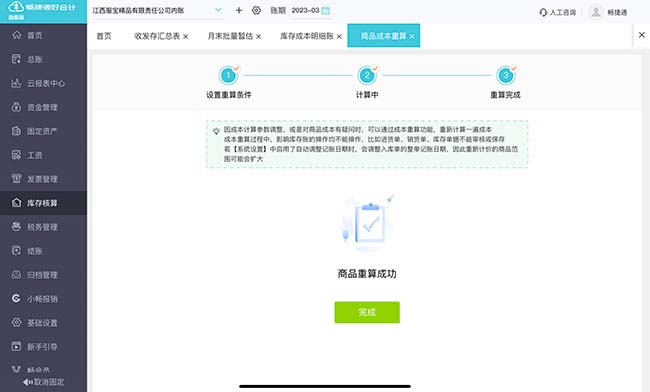Click the settings gear icon in top bar
The width and height of the screenshot is (650, 392).
click(x=256, y=10)
